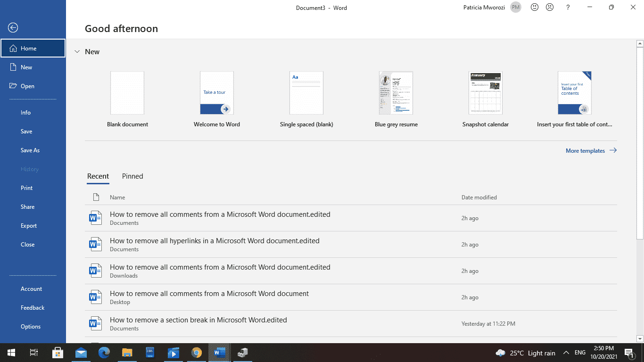Open the account profile icon labeled PM
This screenshot has height=362, width=644.
pyautogui.click(x=515, y=7)
